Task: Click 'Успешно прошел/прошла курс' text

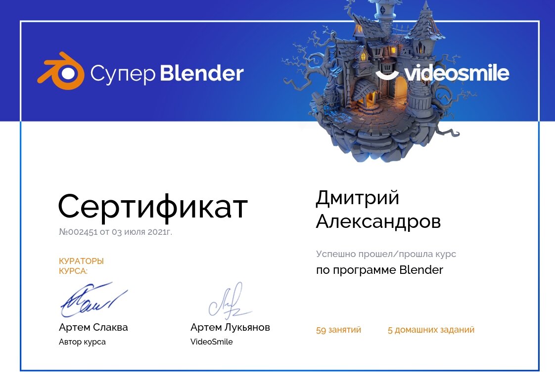Action: tap(386, 254)
